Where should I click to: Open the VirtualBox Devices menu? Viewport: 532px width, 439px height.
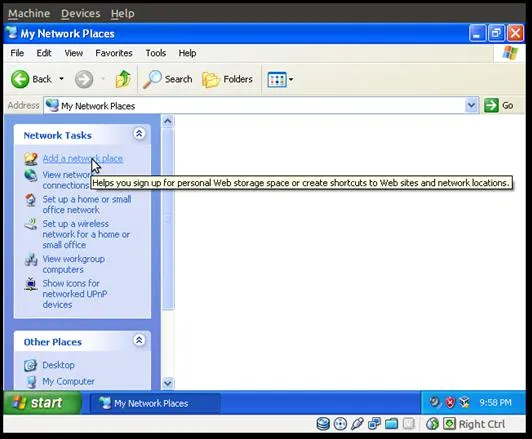pyautogui.click(x=81, y=13)
